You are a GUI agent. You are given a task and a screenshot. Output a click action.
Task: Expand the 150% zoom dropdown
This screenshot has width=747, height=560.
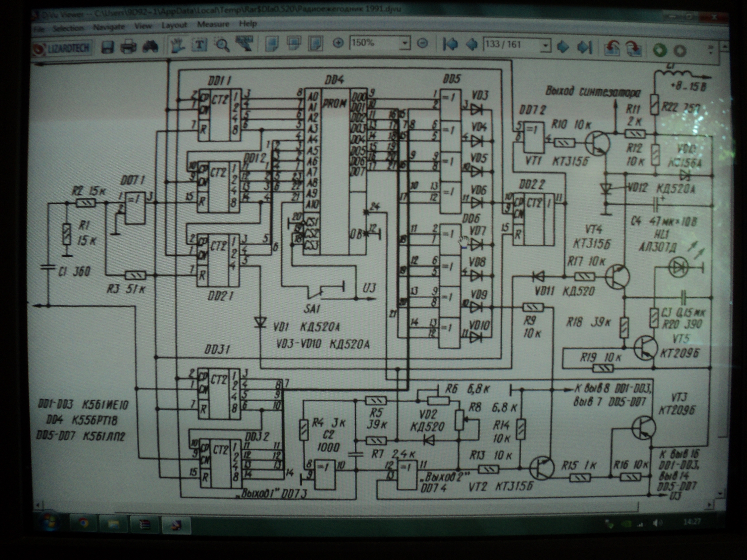(x=405, y=44)
